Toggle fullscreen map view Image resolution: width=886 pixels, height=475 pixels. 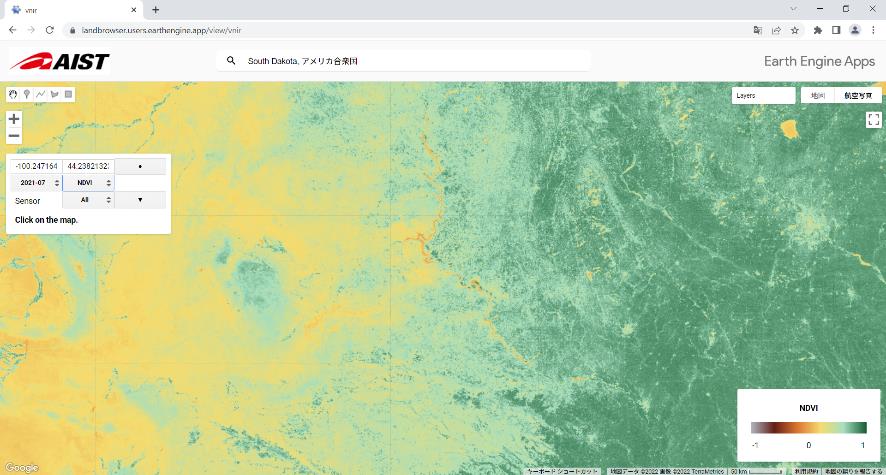(874, 119)
